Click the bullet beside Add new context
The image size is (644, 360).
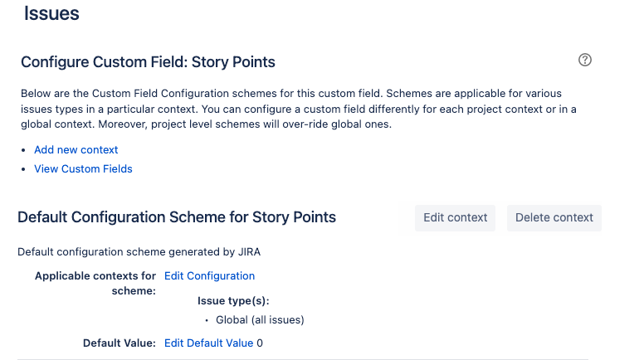tap(24, 150)
